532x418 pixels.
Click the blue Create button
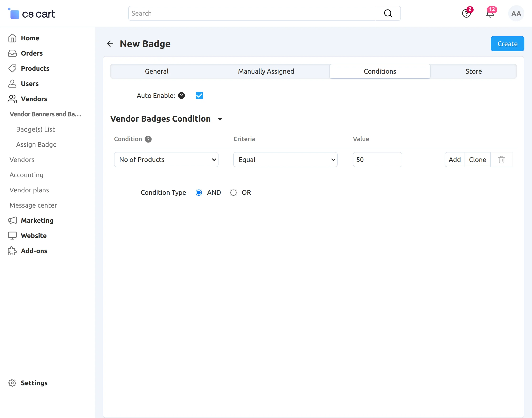(x=507, y=44)
